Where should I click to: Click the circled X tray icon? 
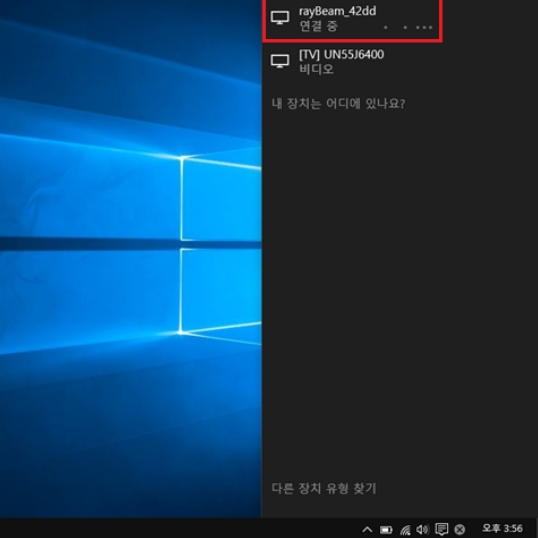point(460,529)
